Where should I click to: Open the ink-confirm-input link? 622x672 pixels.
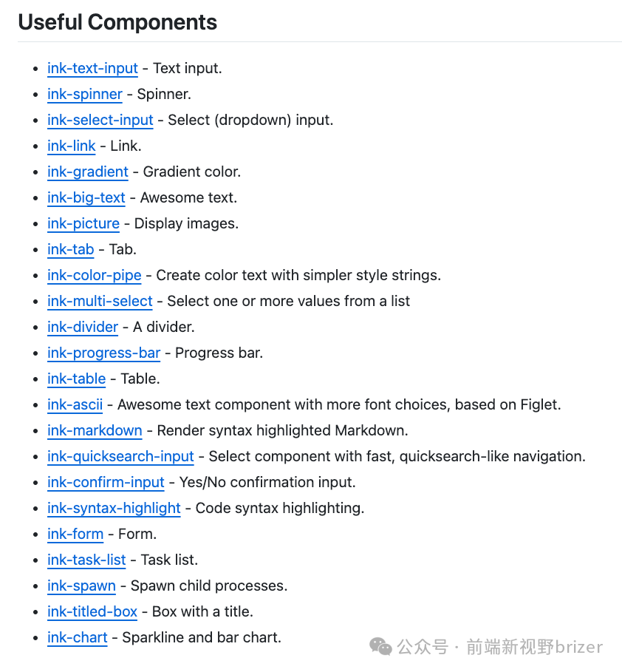[106, 482]
